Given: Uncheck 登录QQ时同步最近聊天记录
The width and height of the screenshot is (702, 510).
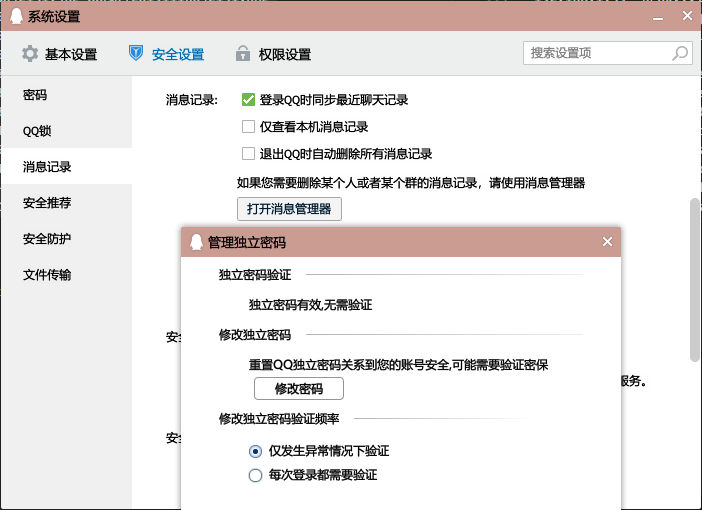Looking at the screenshot, I should click(248, 99).
